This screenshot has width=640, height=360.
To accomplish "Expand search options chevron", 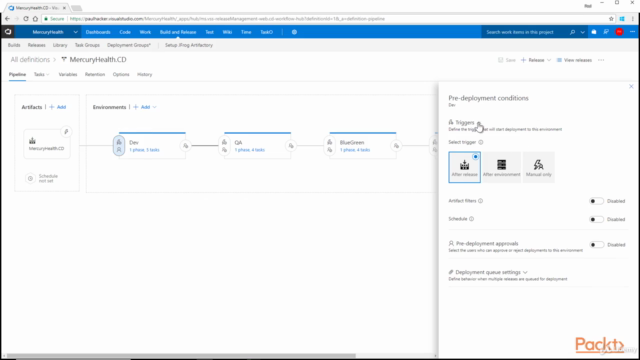I will point(582,32).
